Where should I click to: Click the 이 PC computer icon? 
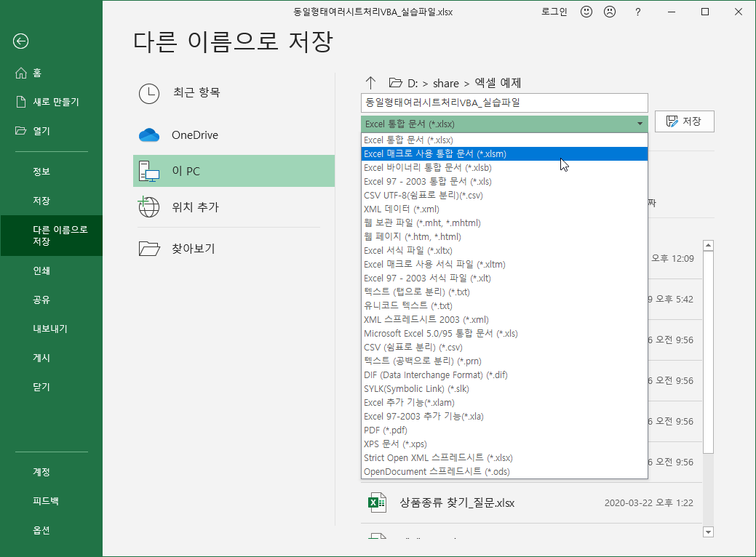point(149,171)
